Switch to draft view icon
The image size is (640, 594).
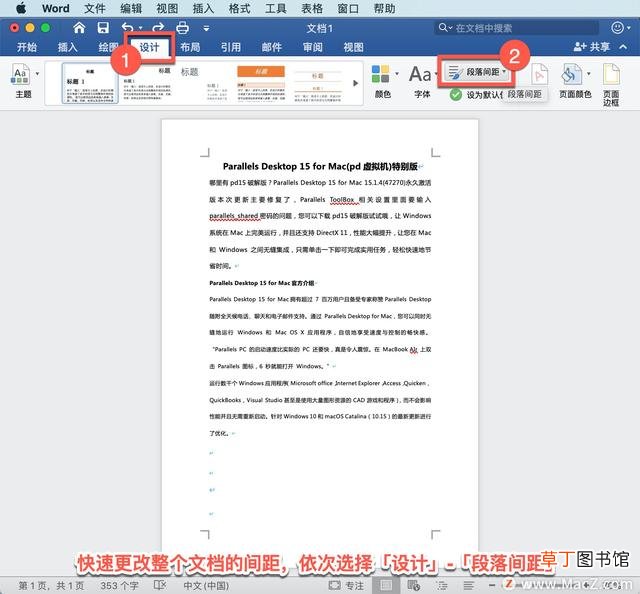[x=469, y=585]
